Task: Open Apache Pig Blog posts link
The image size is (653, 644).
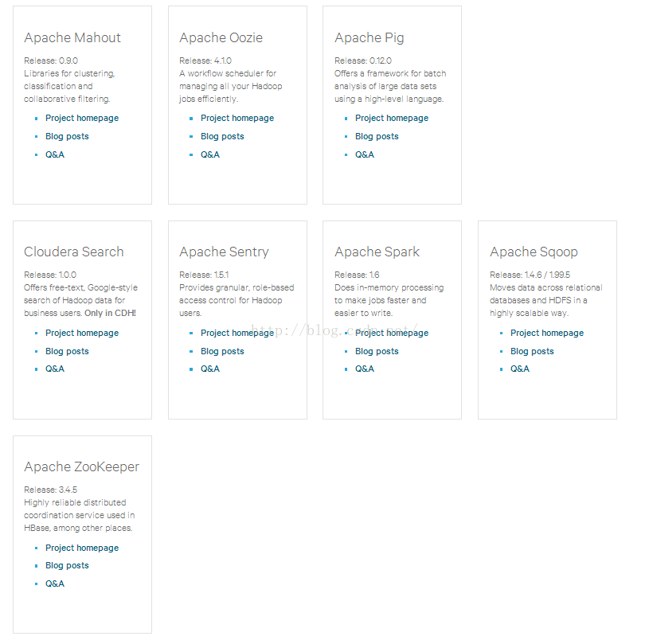Action: coord(377,137)
